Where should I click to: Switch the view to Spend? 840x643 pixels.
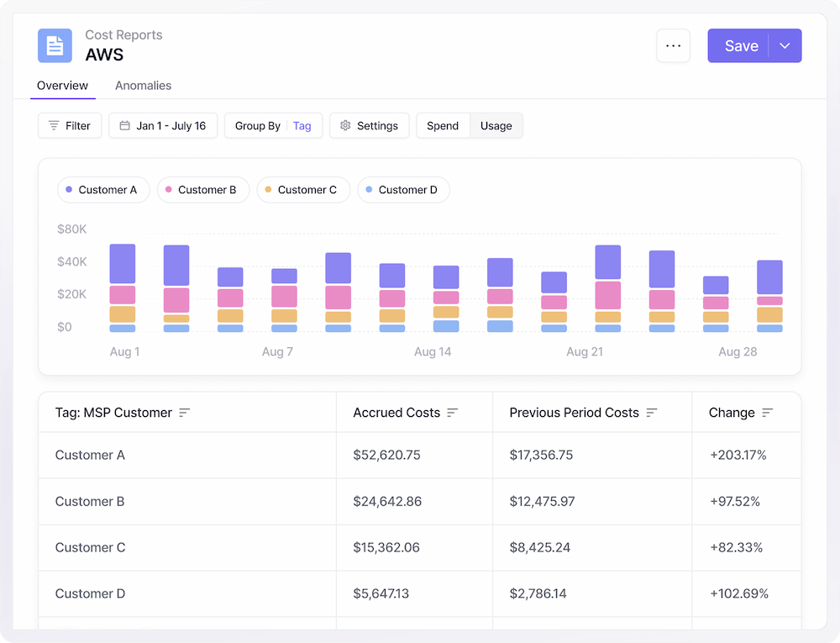443,126
